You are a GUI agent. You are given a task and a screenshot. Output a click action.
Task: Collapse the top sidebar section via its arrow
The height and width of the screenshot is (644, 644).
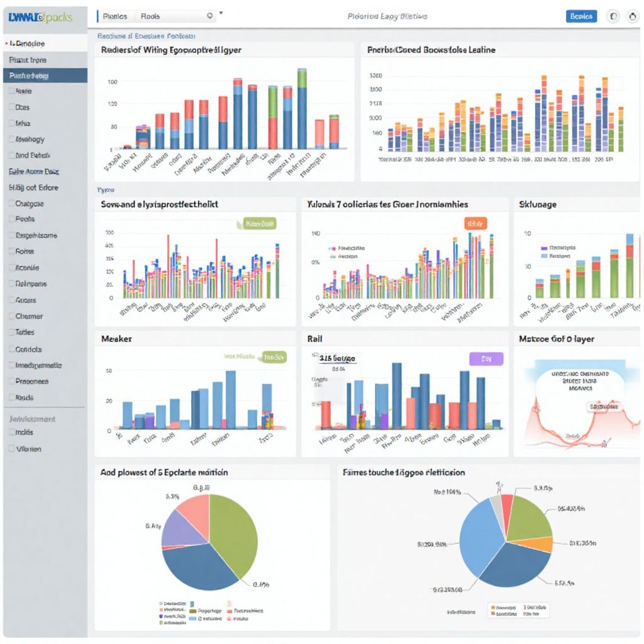[x=6, y=43]
